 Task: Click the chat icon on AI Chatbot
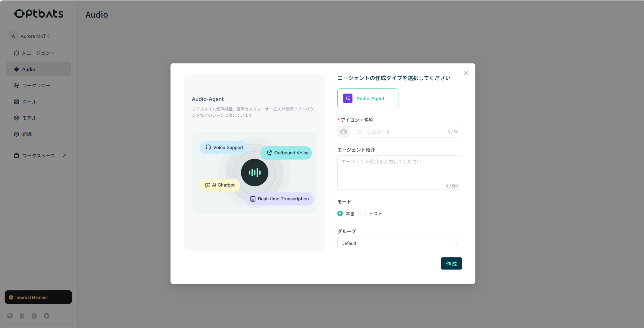pos(208,185)
